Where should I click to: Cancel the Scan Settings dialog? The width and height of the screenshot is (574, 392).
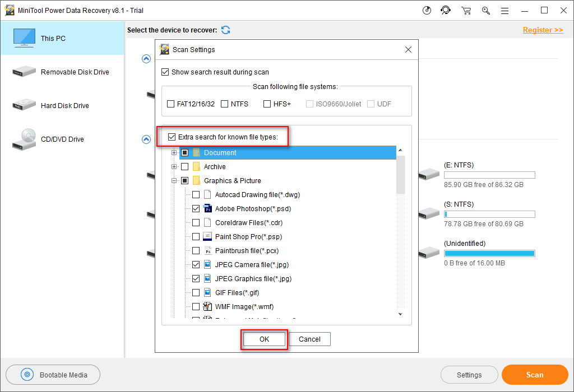(x=309, y=339)
